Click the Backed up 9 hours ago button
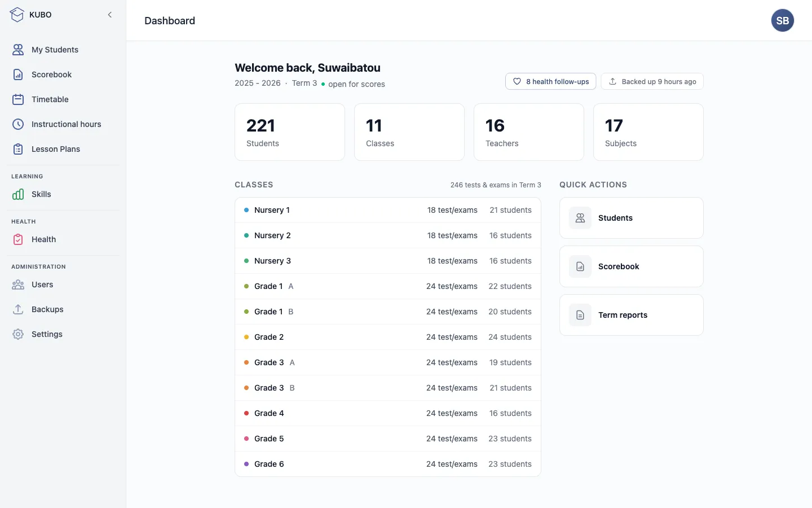Viewport: 812px width, 508px height. (x=652, y=81)
